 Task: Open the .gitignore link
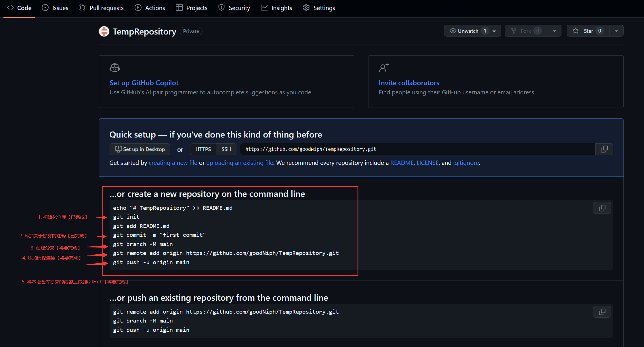(466, 163)
